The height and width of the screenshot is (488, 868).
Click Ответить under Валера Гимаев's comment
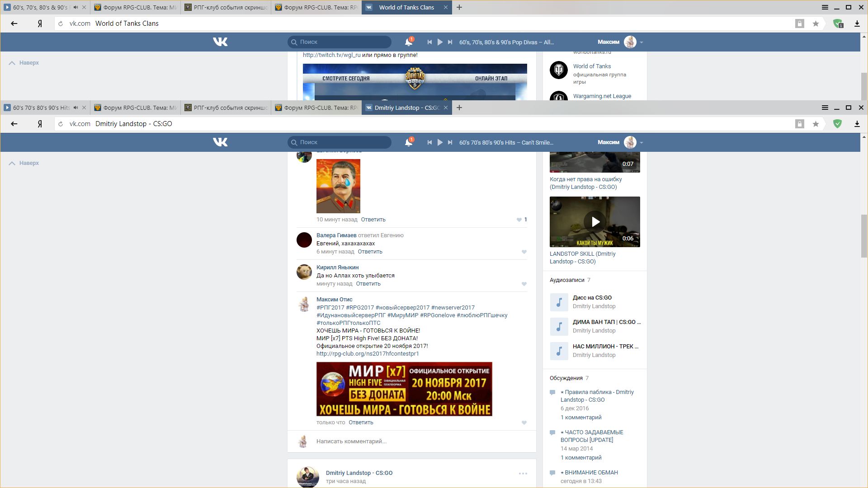click(370, 252)
